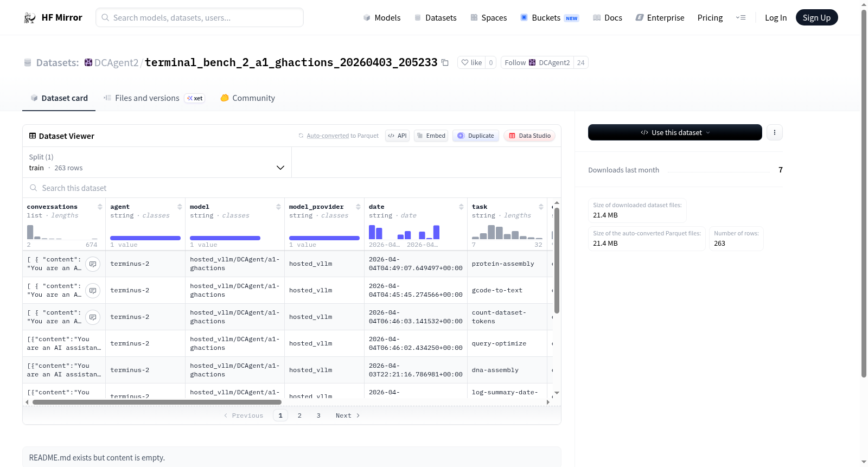Open the Use this dataset dropdown

[675, 132]
